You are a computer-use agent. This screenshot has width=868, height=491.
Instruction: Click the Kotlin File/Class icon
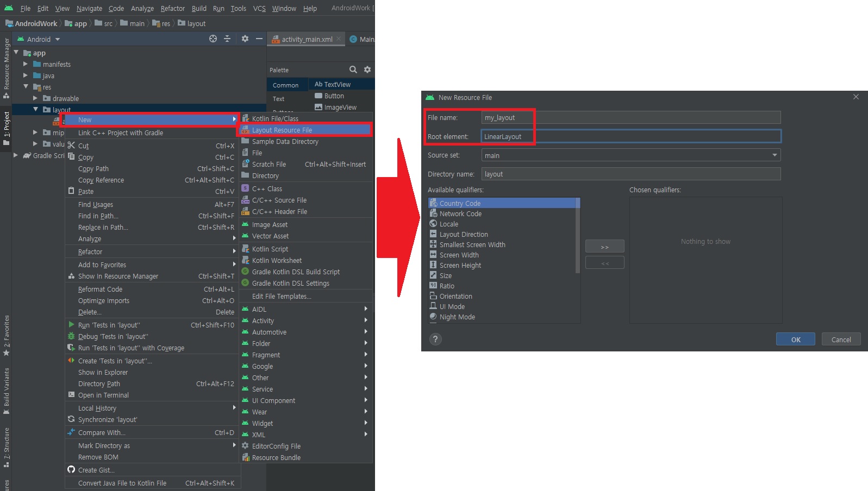[x=246, y=118]
